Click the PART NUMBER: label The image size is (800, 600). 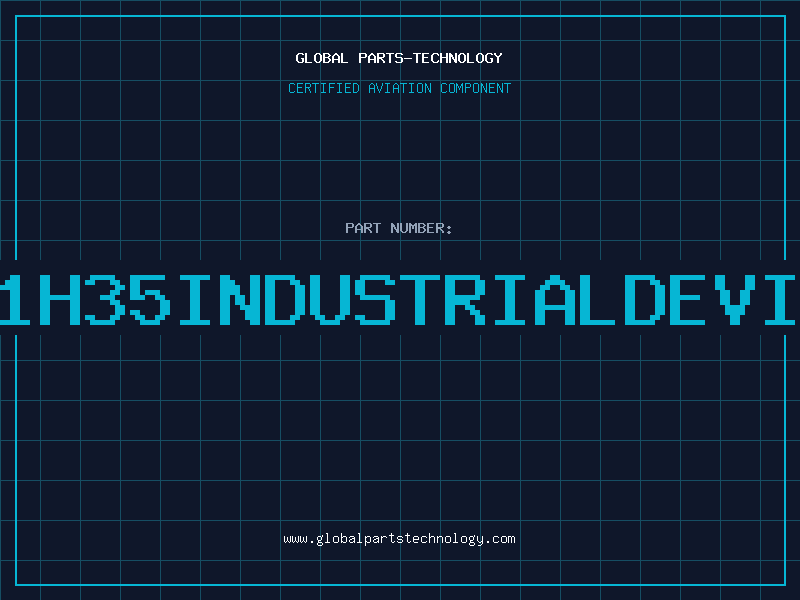click(x=399, y=228)
